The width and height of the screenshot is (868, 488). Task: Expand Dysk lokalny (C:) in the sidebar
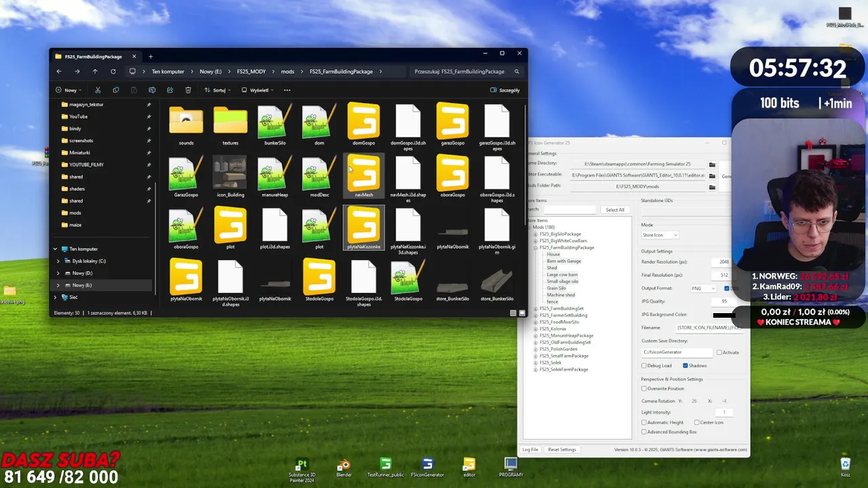58,261
